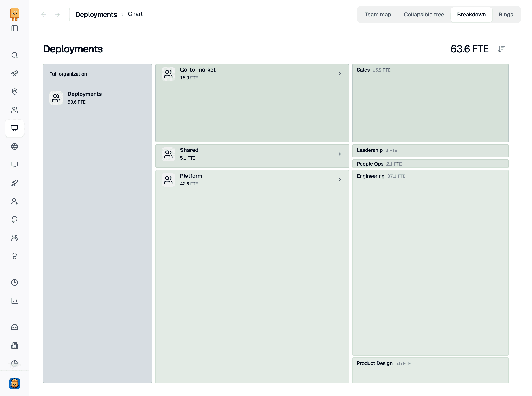This screenshot has height=396, width=532.
Task: Click the user avatar at sidebar bottom
Action: point(15,383)
